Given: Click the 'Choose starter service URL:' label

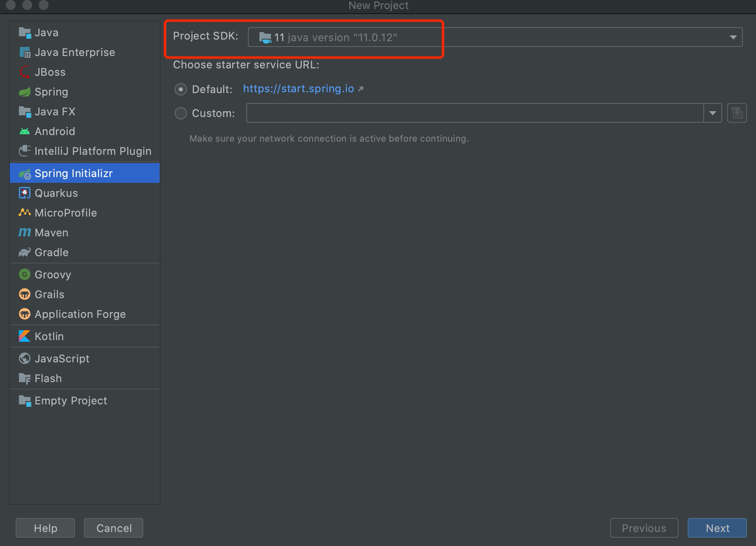Looking at the screenshot, I should point(246,65).
